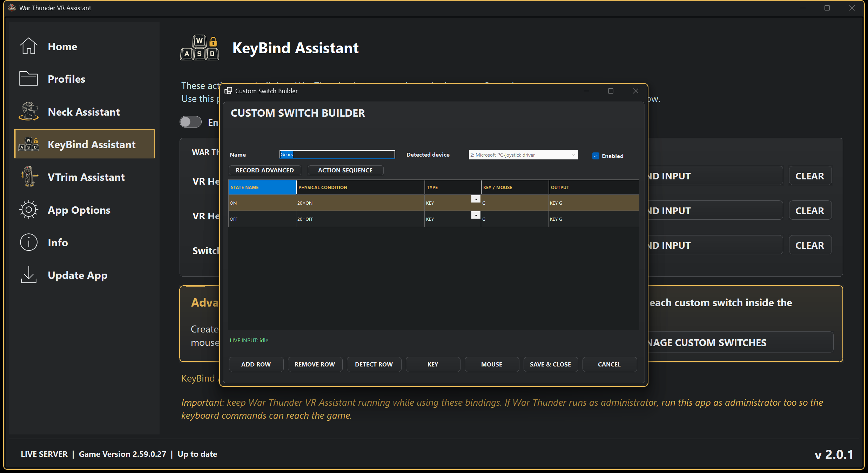The width and height of the screenshot is (868, 473).
Task: Click the first bind input field in main window
Action: (715, 176)
